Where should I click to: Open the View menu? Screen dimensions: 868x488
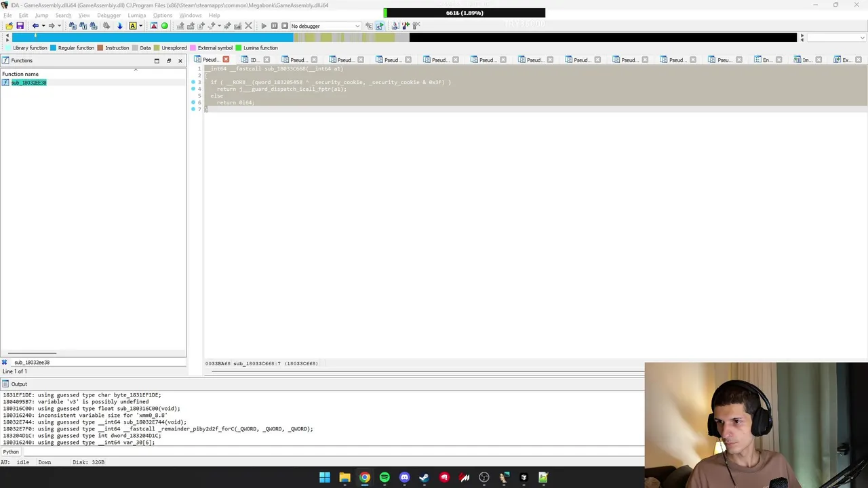84,15
